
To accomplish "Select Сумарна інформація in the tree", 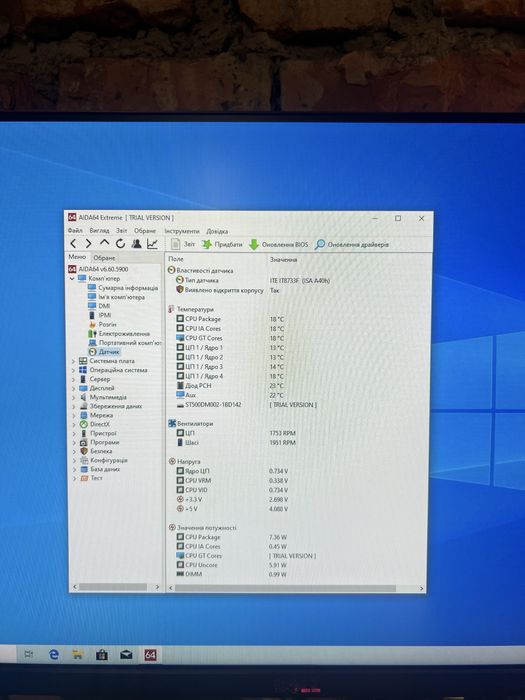I will pyautogui.click(x=123, y=288).
